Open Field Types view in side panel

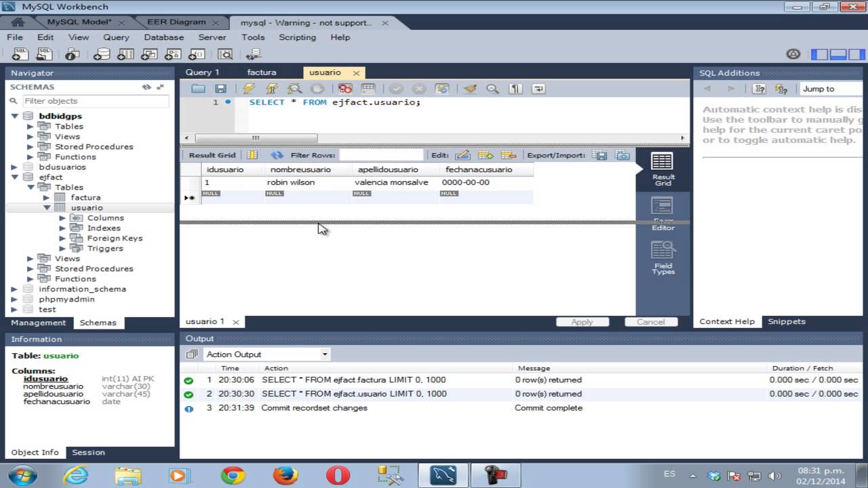[663, 258]
